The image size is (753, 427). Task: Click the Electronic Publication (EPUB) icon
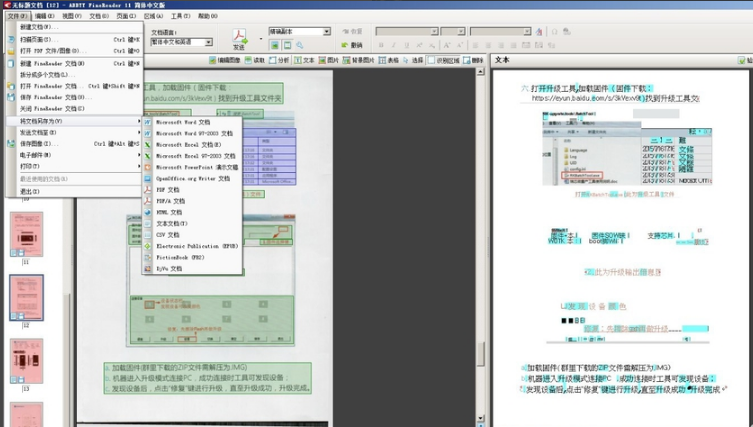(x=148, y=246)
